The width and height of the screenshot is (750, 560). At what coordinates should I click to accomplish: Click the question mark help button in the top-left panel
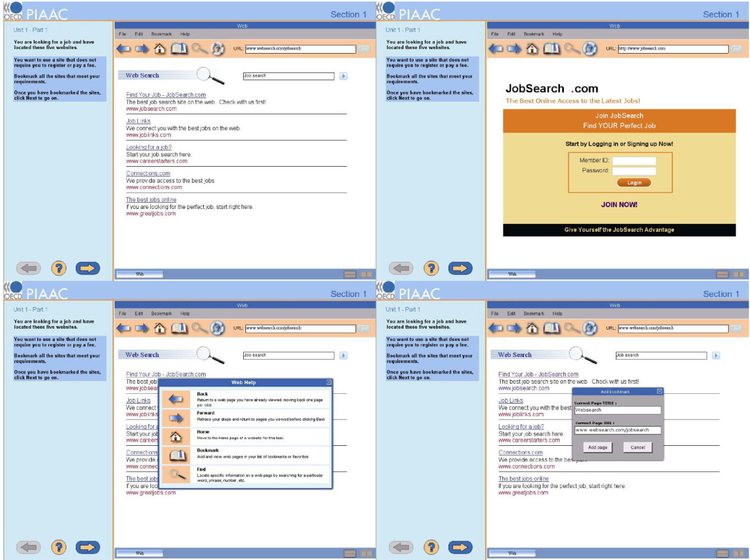tap(59, 268)
